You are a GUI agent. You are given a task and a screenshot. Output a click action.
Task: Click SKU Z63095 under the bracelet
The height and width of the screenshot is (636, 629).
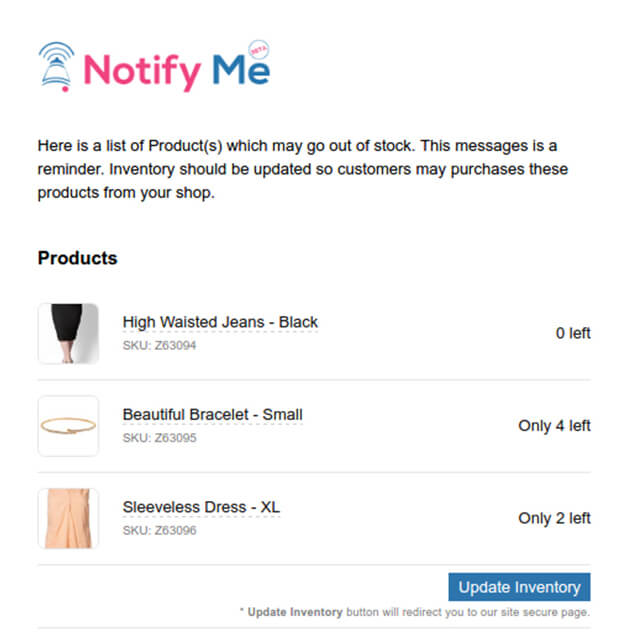159,438
